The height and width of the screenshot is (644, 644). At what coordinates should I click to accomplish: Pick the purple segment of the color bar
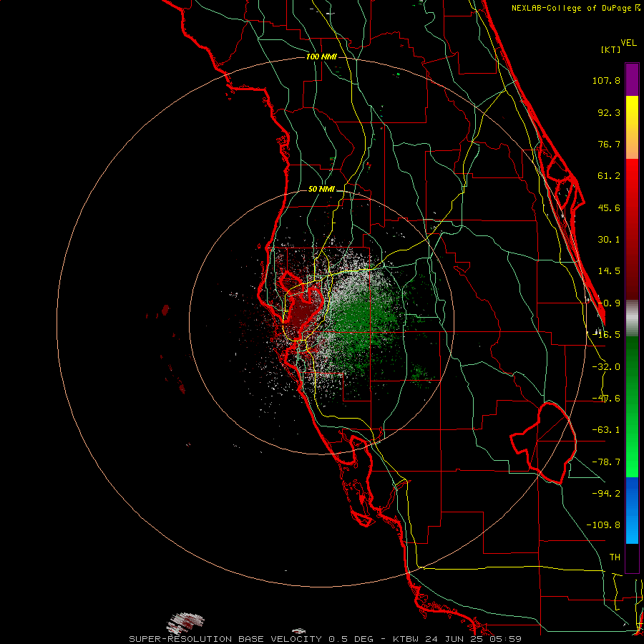coord(632,79)
